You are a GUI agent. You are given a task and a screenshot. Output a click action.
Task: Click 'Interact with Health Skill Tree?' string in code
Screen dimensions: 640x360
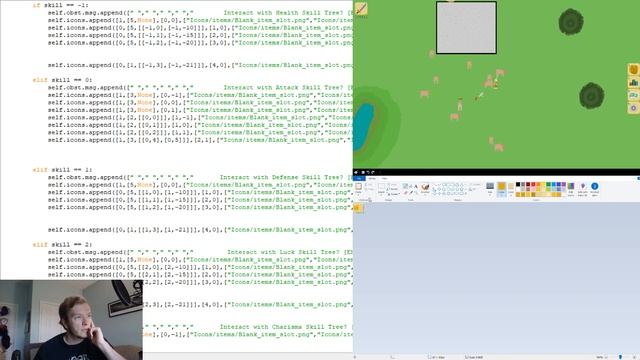click(x=284, y=13)
